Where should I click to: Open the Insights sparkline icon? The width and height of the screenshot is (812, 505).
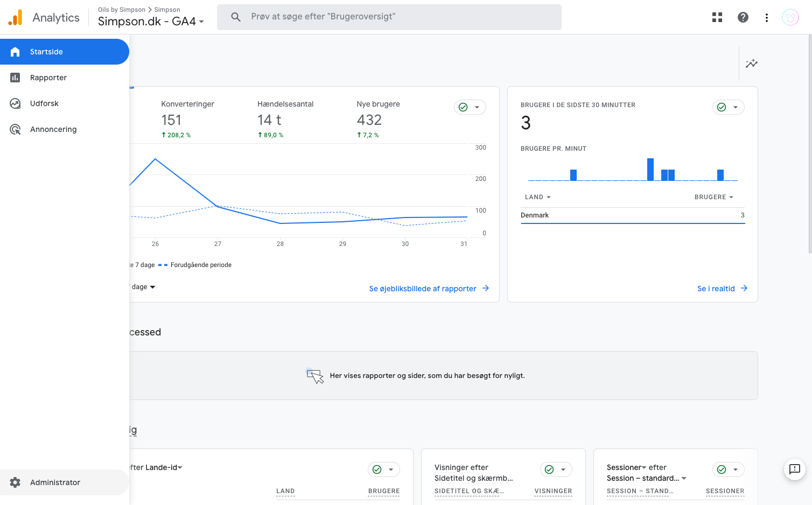pyautogui.click(x=752, y=64)
